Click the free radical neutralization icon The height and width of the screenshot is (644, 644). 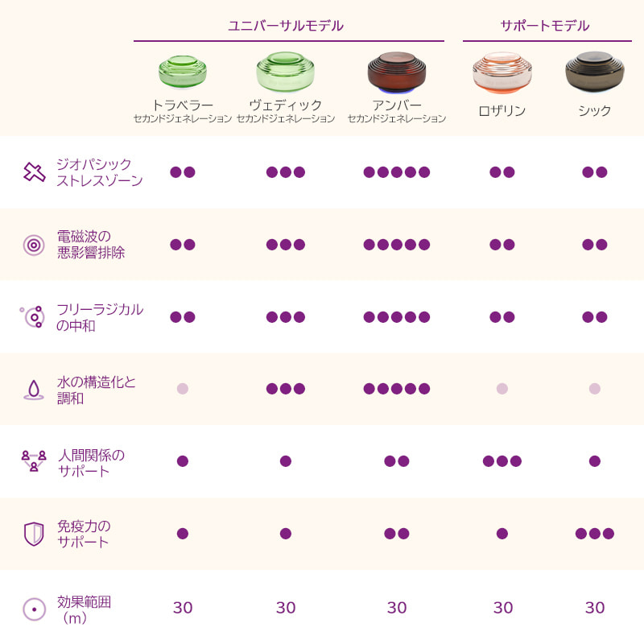[x=33, y=316]
